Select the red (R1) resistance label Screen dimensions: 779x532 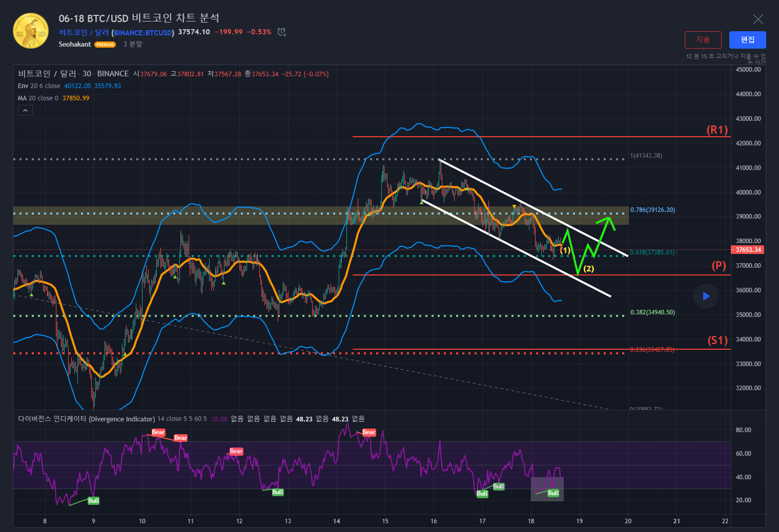click(717, 130)
